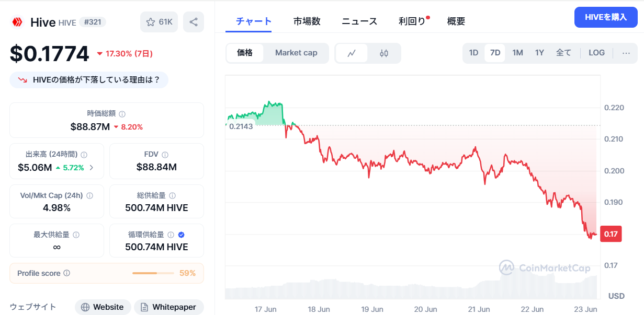The height and width of the screenshot is (315, 644).
Task: Click the Hive logo icon
Action: 17,22
